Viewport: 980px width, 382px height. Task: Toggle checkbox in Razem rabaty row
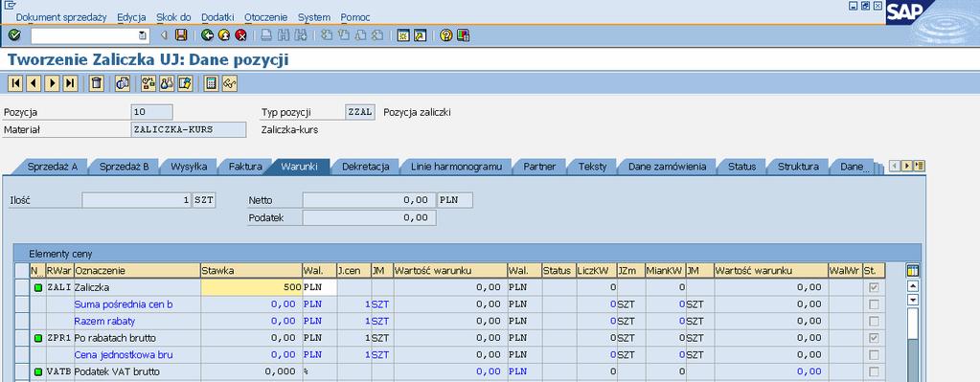874,321
